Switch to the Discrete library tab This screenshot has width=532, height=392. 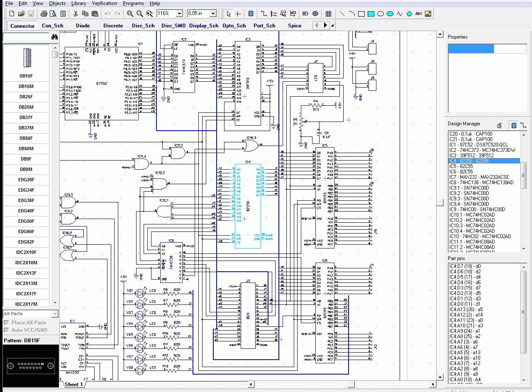coord(113,26)
